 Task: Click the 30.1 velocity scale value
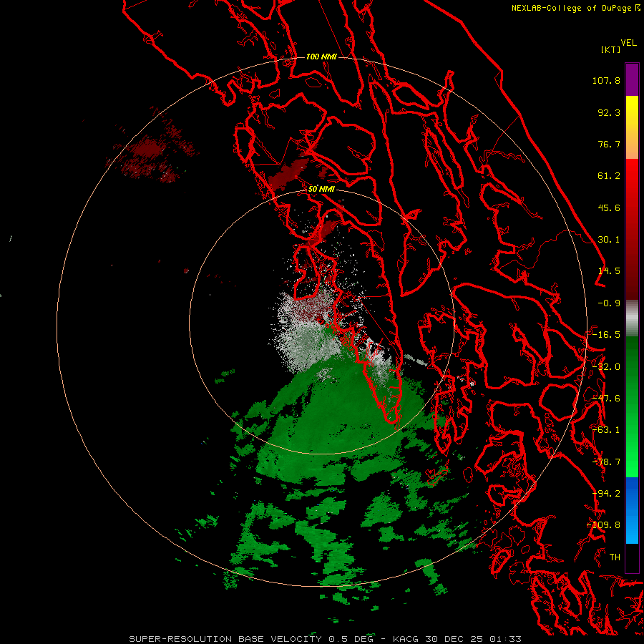pos(609,240)
